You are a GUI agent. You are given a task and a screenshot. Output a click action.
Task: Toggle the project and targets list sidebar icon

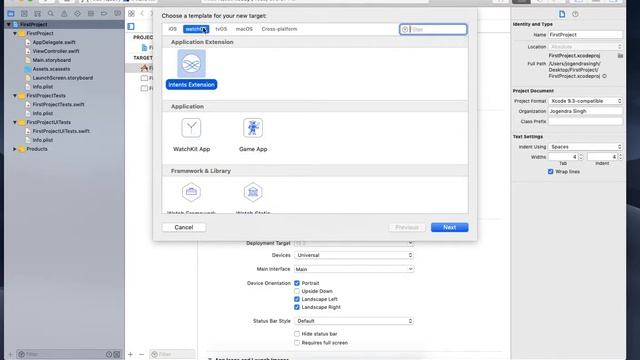click(131, 27)
